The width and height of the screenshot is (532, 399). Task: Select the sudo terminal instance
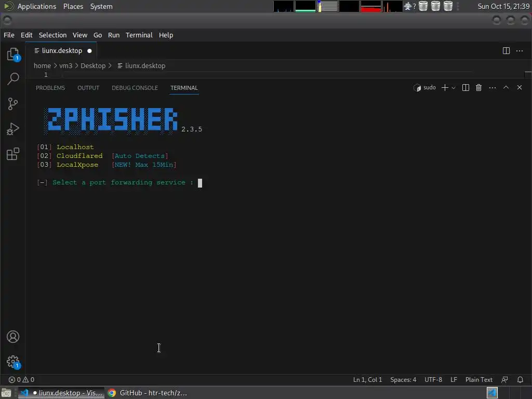424,87
